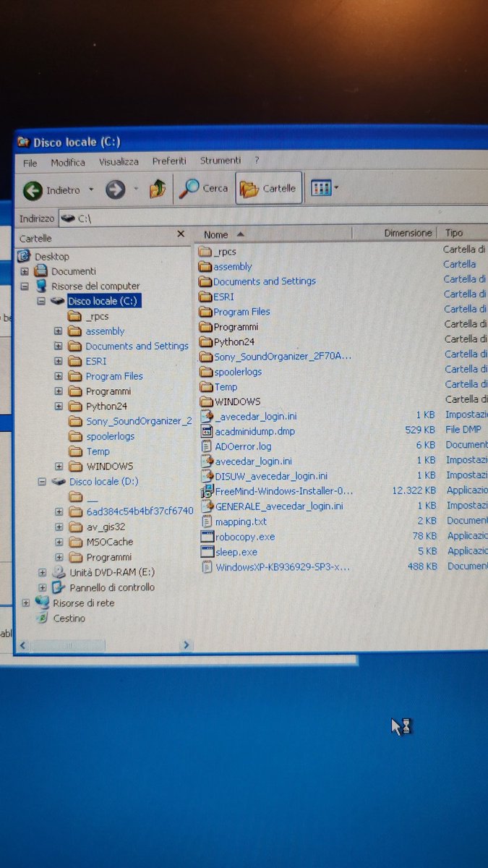Select FreeMind-Windows-Installer file icon
This screenshot has width=488, height=868.
pyautogui.click(x=207, y=491)
